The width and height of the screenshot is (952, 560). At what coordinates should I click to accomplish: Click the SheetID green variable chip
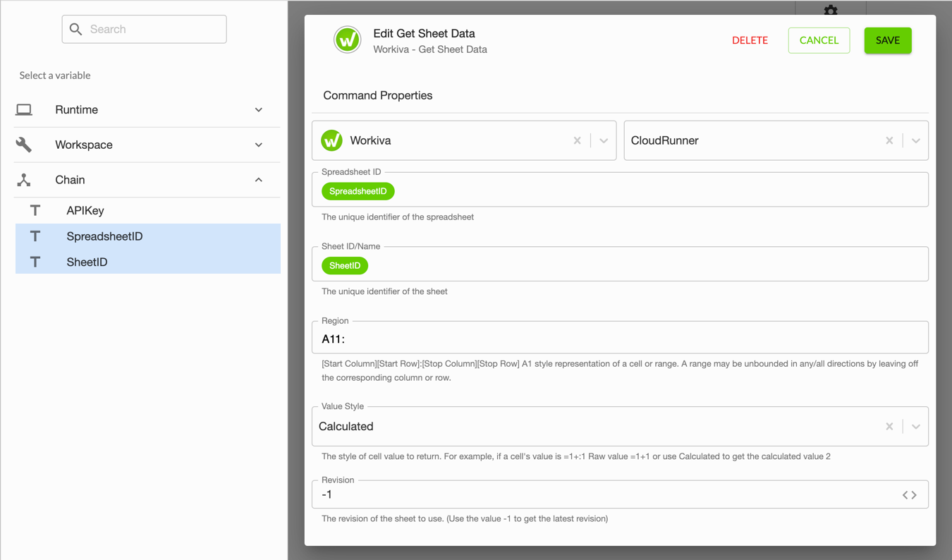click(x=345, y=265)
